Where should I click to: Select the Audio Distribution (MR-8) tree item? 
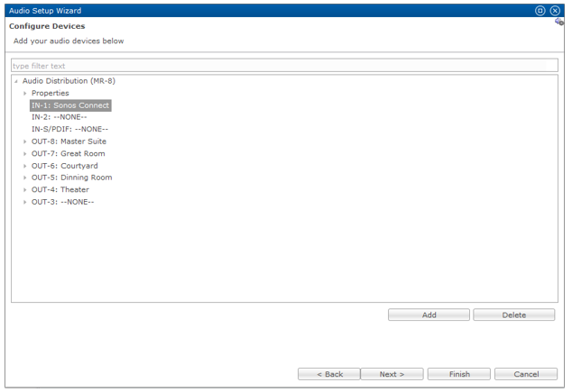pyautogui.click(x=69, y=81)
